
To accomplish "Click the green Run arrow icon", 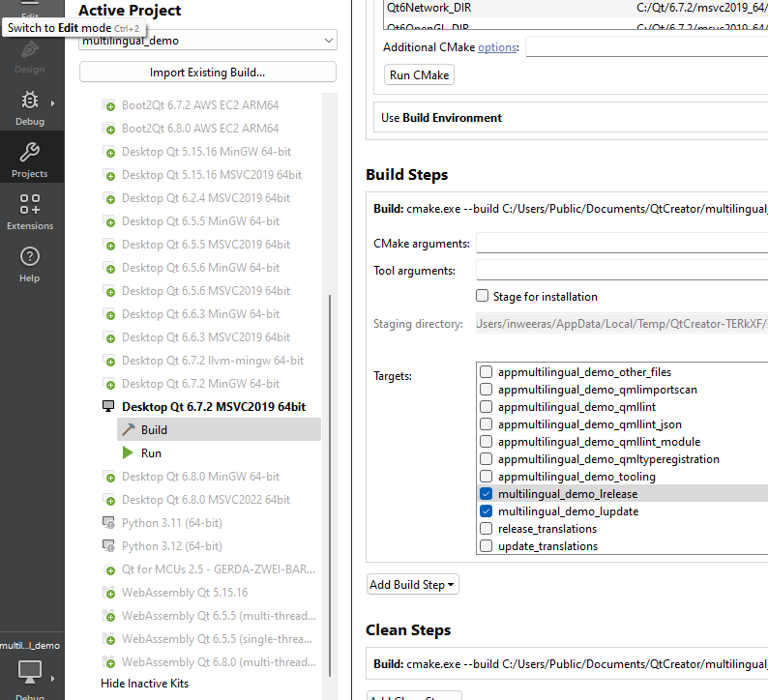I will (128, 453).
